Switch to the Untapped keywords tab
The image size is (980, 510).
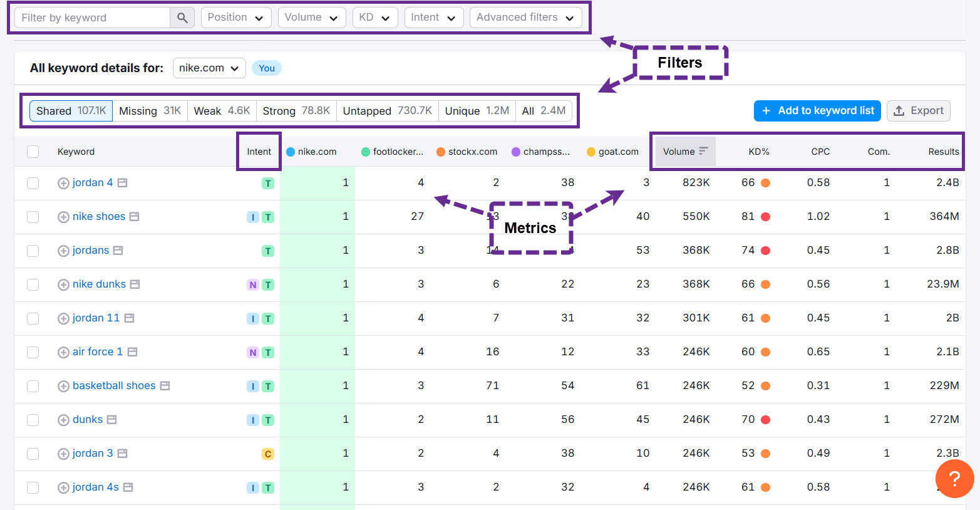pyautogui.click(x=388, y=111)
